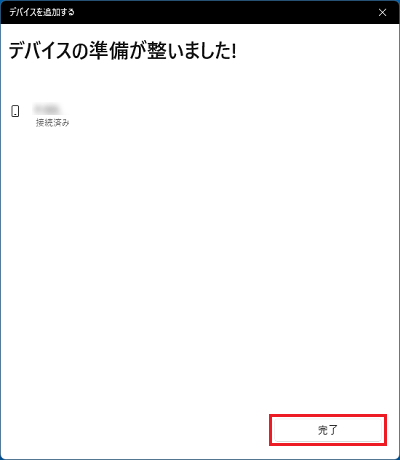This screenshot has height=460, width=400.
Task: Click the デバイスを追加する title bar text
Action: click(x=42, y=12)
